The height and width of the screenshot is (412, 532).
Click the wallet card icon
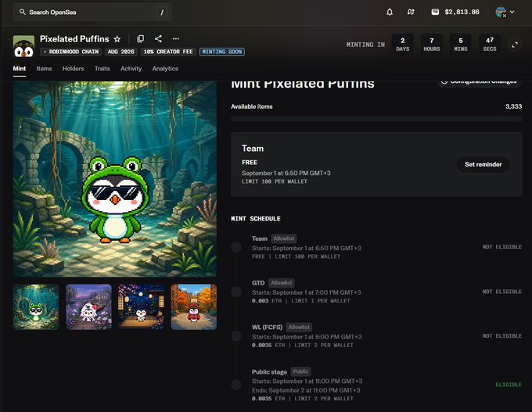click(435, 13)
